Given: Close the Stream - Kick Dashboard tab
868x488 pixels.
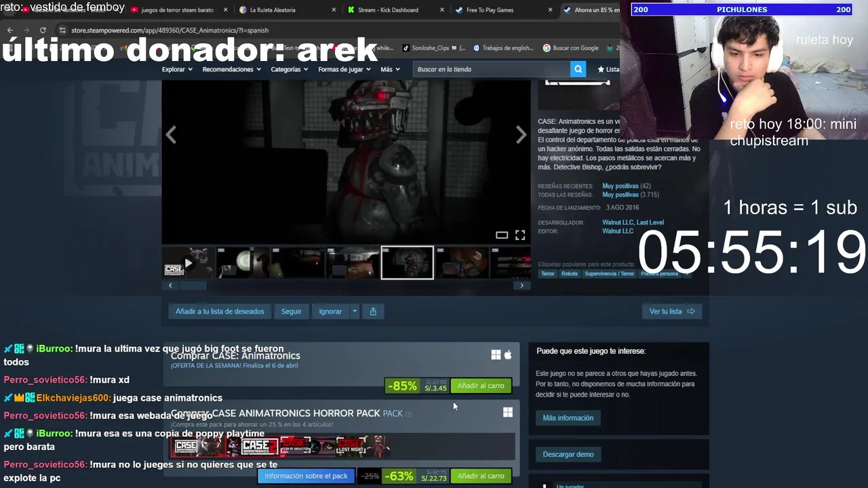Looking at the screenshot, I should tap(442, 10).
